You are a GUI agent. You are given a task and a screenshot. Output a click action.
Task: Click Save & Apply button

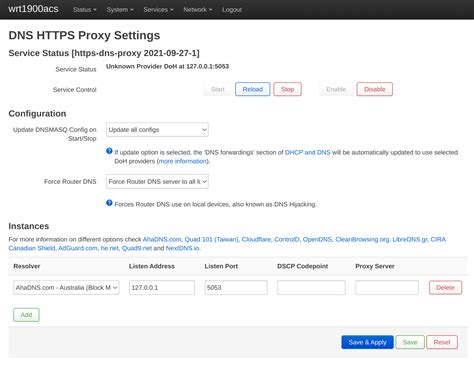pos(367,342)
